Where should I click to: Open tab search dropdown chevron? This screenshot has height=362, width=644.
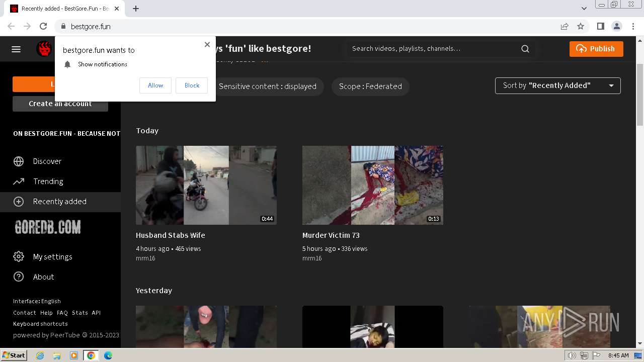(584, 9)
